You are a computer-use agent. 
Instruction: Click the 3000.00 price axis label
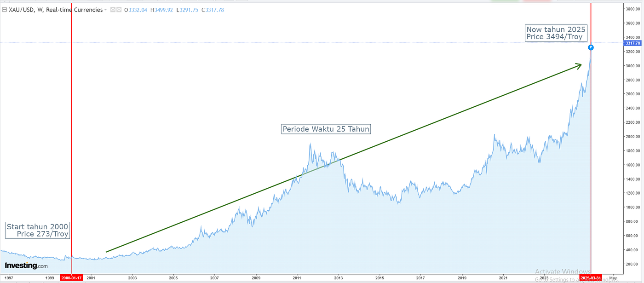632,66
